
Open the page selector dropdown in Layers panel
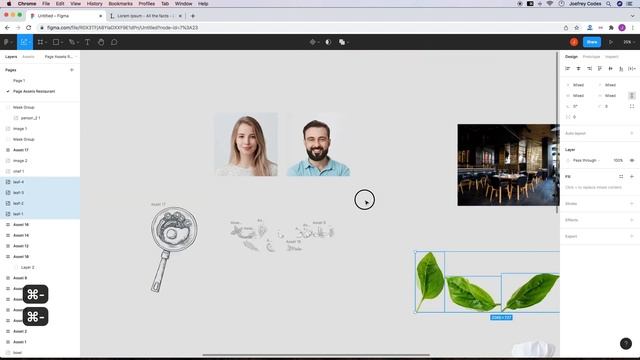coord(60,57)
